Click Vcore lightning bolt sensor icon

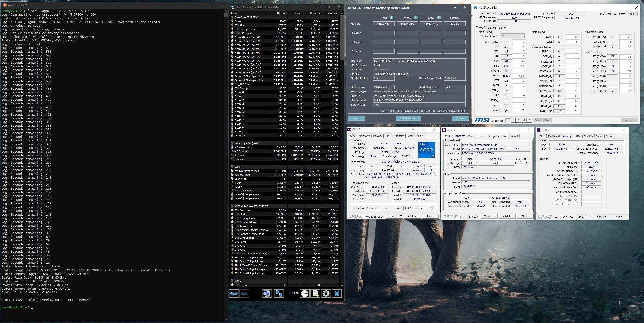[232, 21]
